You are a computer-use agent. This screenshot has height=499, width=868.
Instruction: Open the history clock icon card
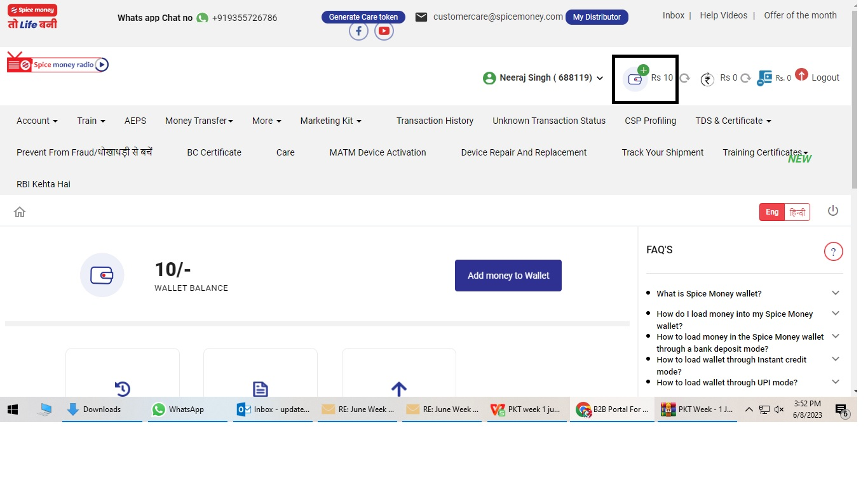(123, 389)
